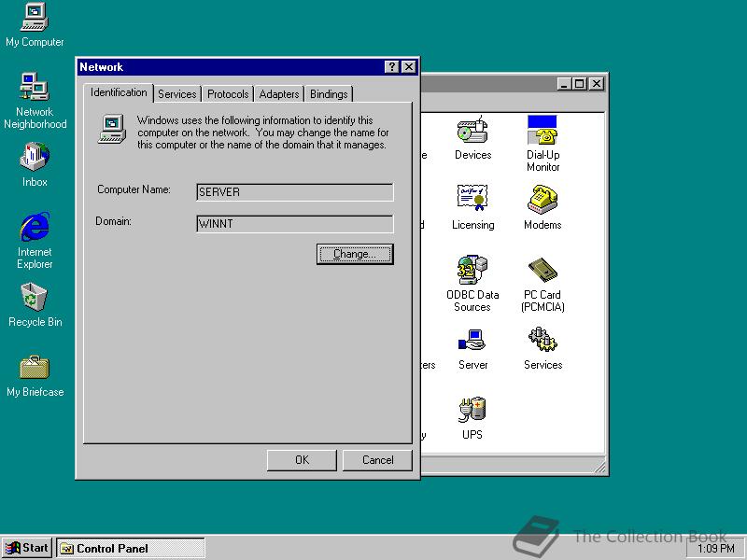Screen dimensions: 747x560
Task: Cancel the Network dialog
Action: click(377, 460)
